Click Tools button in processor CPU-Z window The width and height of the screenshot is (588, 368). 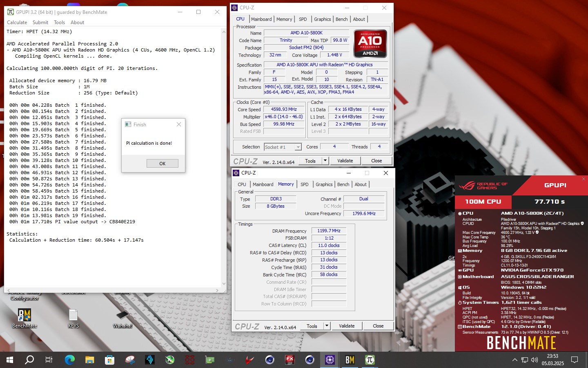click(x=310, y=161)
